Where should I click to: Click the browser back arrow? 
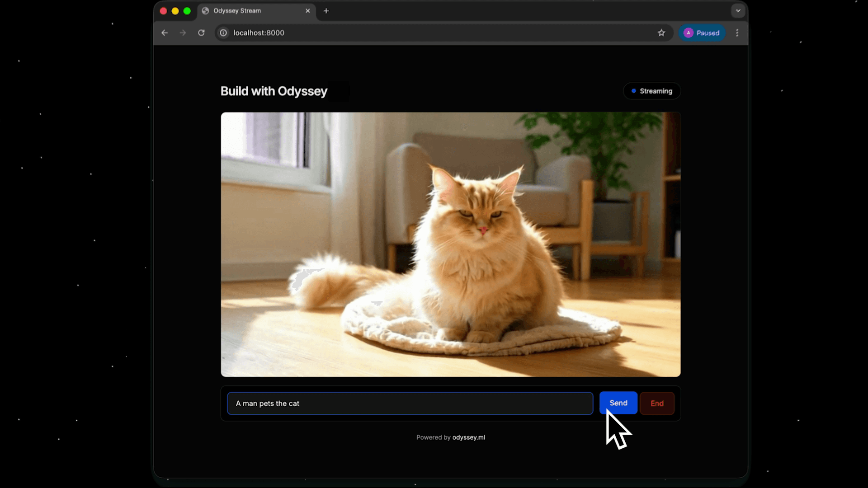tap(165, 33)
